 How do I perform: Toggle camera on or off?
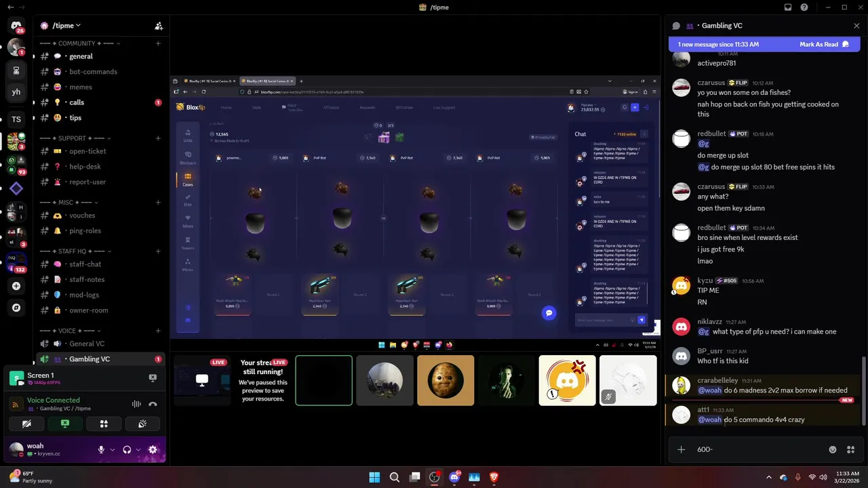(x=26, y=424)
